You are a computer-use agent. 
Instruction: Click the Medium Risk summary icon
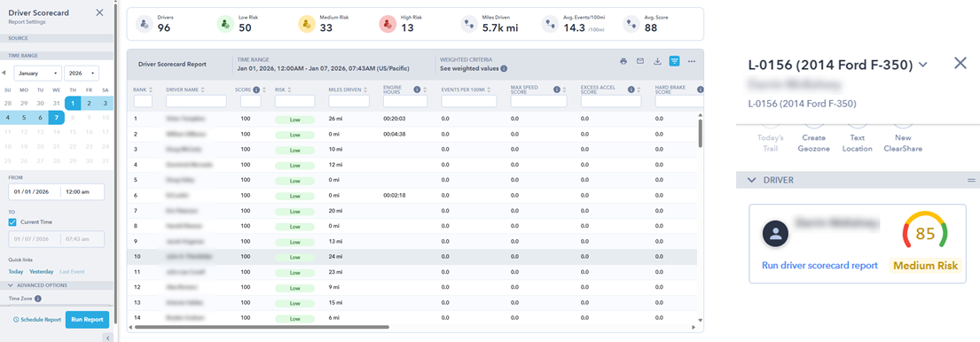(307, 24)
